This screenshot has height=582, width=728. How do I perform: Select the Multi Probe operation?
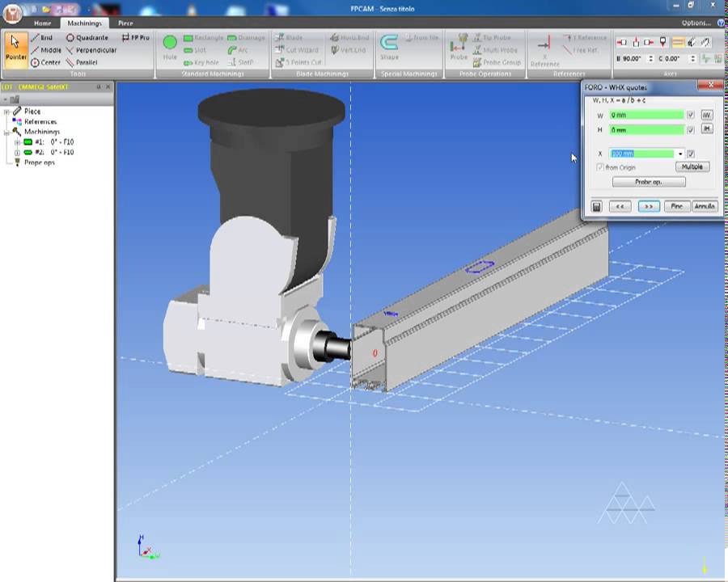coord(495,50)
